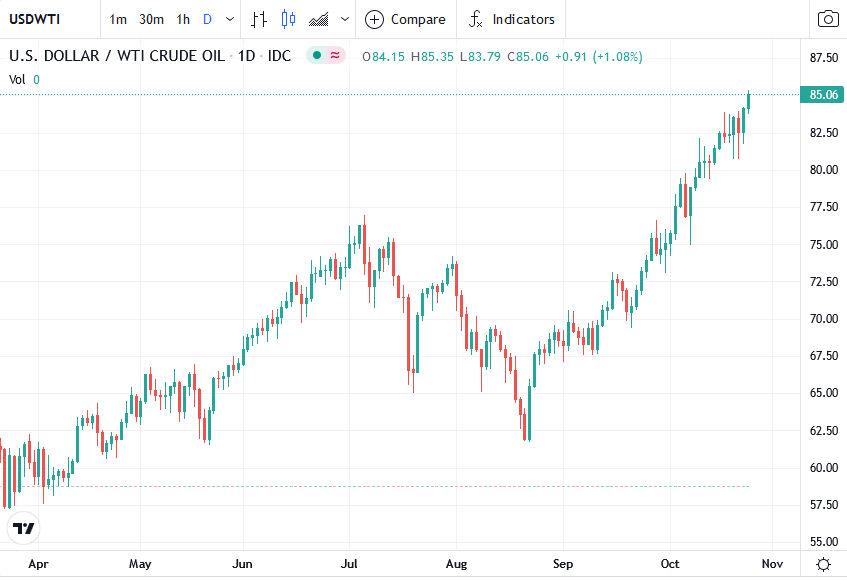Click the U.S. DOLLAR / WTI CRUDE OIL title
847x581 pixels.
coord(117,56)
